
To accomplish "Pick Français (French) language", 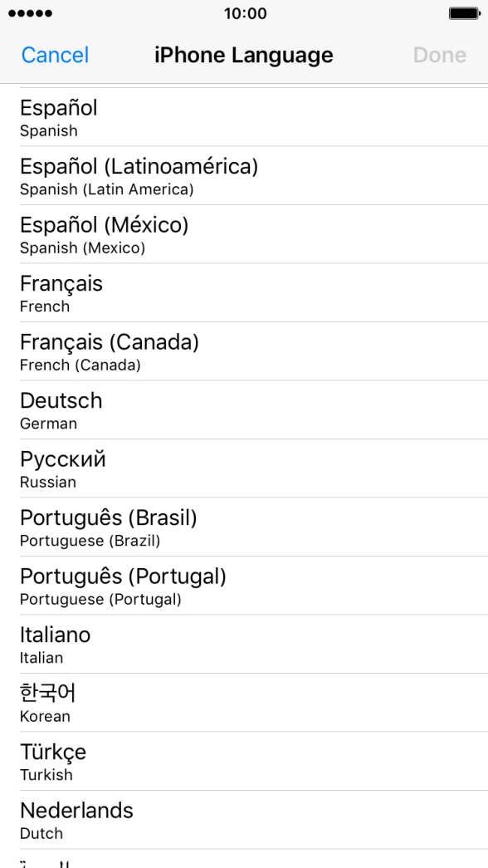I will coord(244,293).
